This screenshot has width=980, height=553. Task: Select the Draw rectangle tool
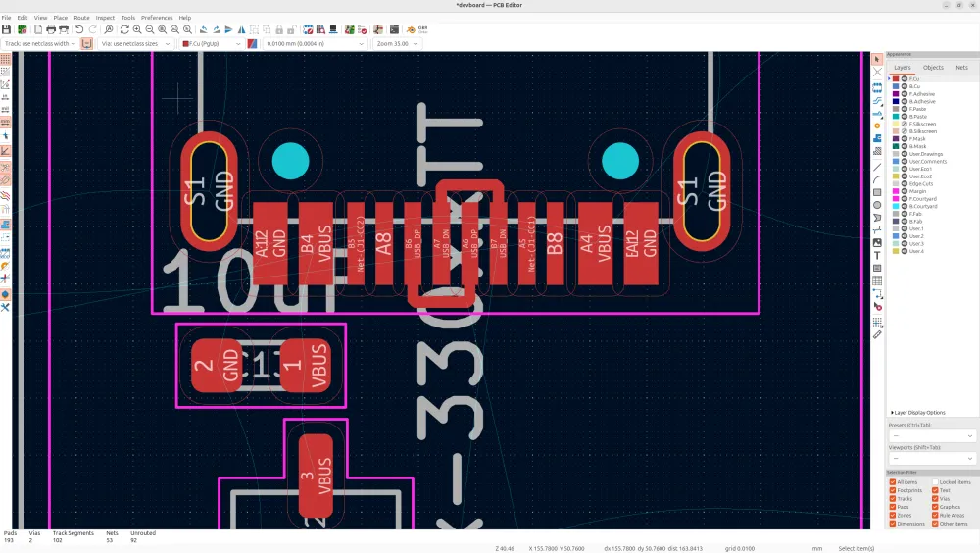click(x=877, y=192)
